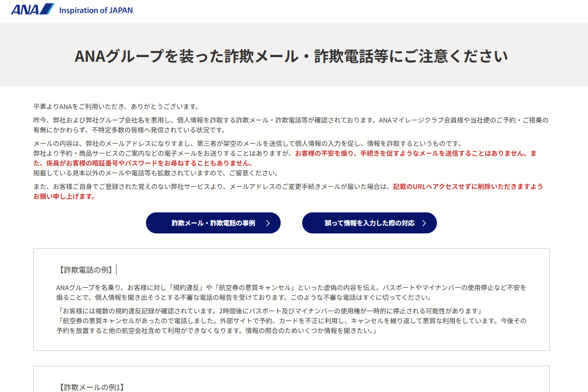Viewport: 588px width, 392px height.
Task: Click the Inspiration of JAPAN tagline
Action: [96, 10]
